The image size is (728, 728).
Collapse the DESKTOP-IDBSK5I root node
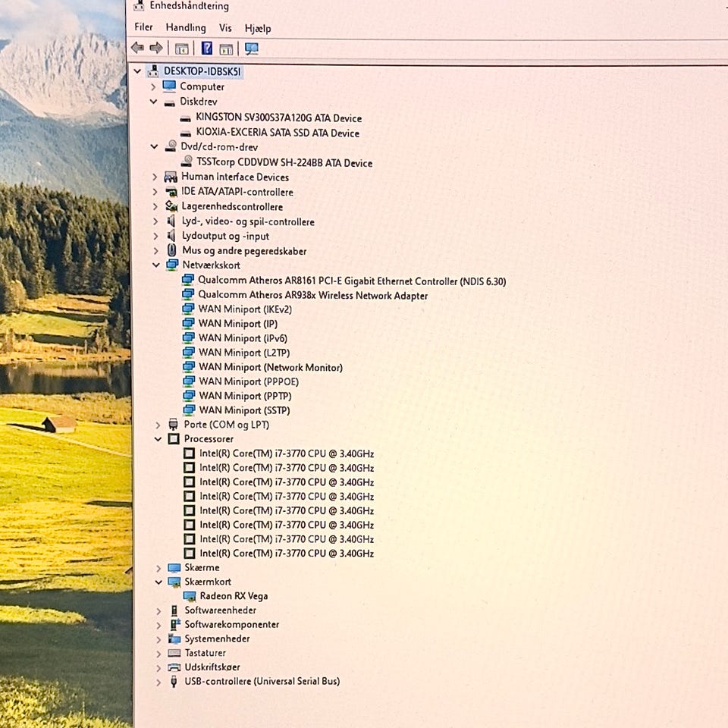(x=137, y=71)
